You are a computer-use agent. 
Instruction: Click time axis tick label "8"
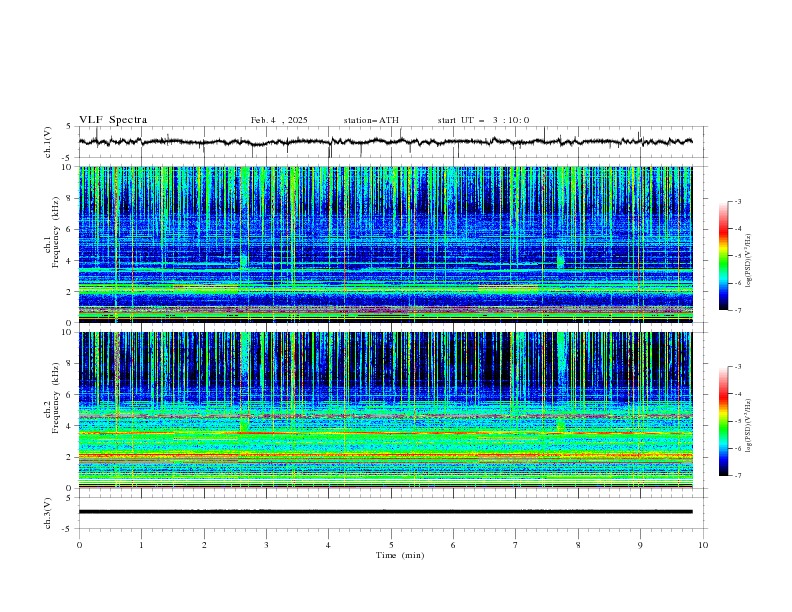(578, 545)
